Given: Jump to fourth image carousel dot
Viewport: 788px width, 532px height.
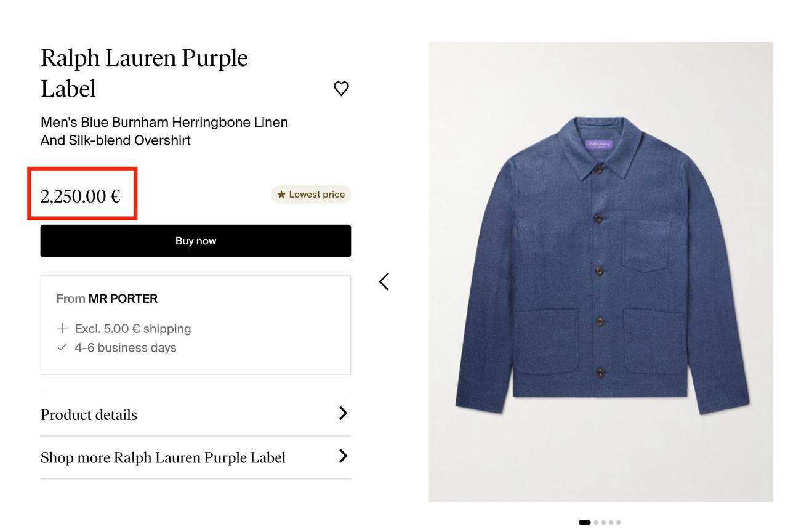Looking at the screenshot, I should point(611,523).
